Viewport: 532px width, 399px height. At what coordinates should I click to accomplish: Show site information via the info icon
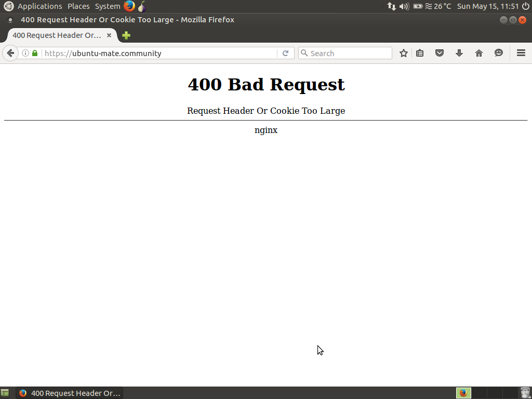(x=25, y=53)
